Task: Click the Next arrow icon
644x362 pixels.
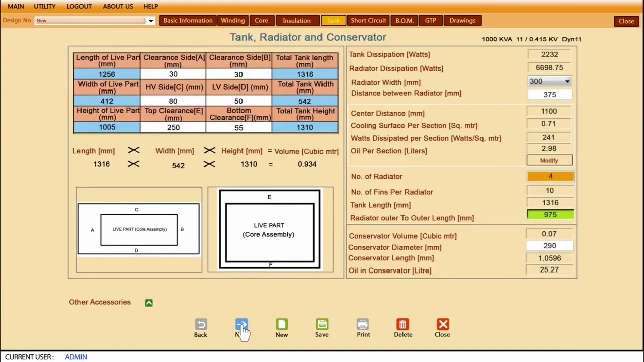Action: (x=242, y=325)
